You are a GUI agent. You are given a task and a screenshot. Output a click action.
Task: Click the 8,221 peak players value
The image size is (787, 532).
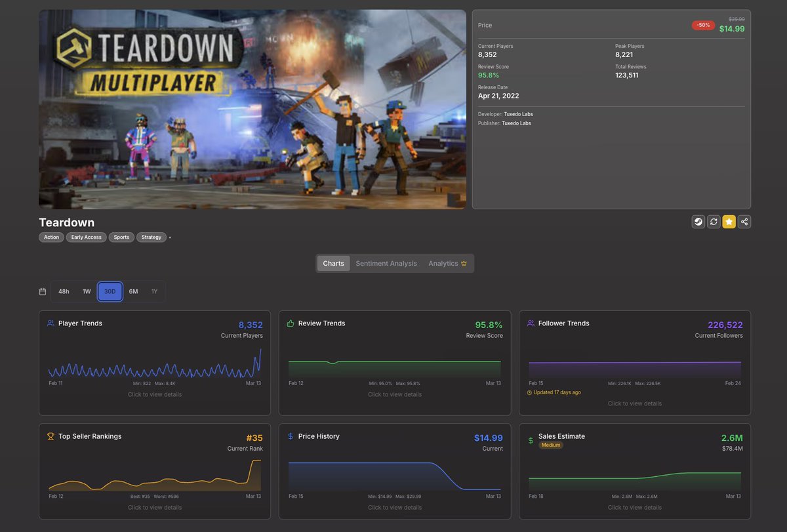point(624,54)
